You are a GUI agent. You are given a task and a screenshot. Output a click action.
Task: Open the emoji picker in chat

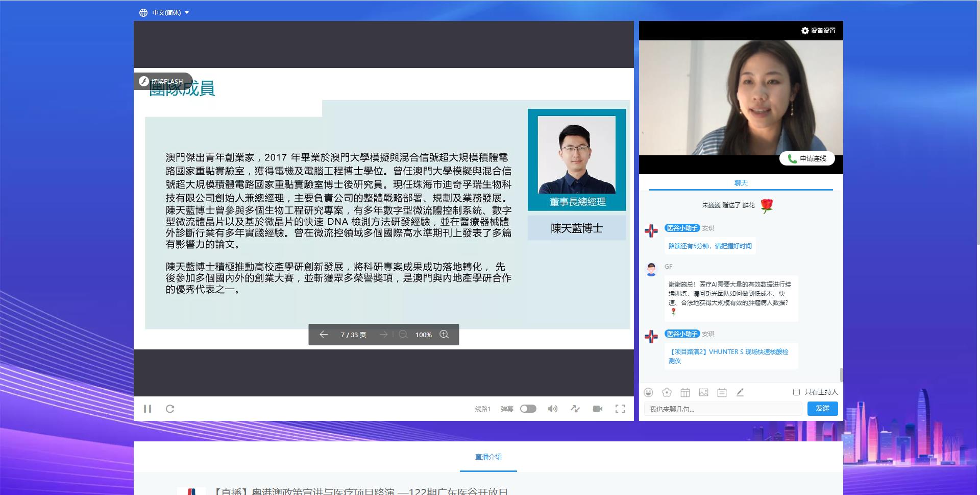click(648, 392)
